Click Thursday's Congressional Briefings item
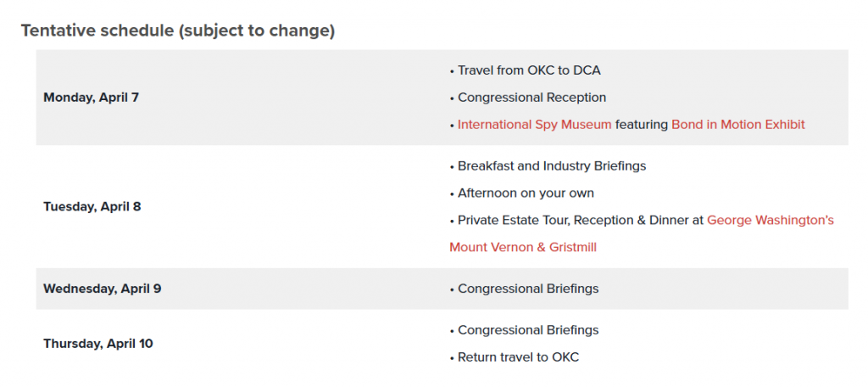868x387 pixels. pyautogui.click(x=527, y=330)
